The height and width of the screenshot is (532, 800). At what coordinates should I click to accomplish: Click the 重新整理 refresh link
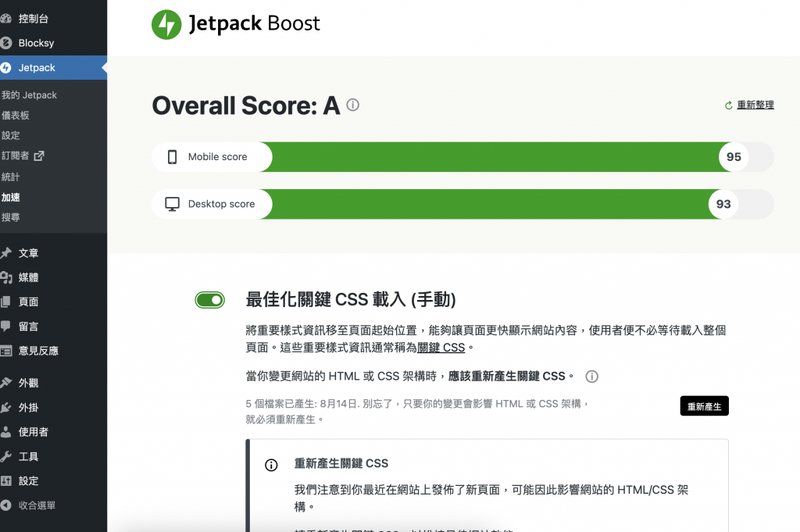pyautogui.click(x=755, y=105)
